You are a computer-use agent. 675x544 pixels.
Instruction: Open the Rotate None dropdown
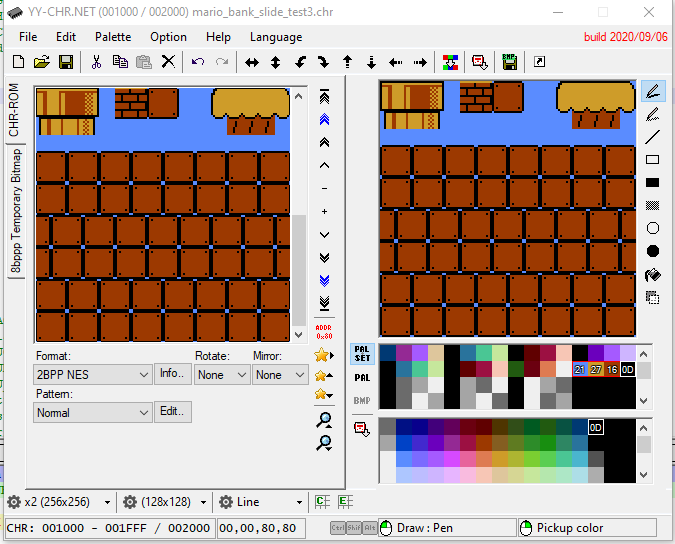[x=221, y=375]
